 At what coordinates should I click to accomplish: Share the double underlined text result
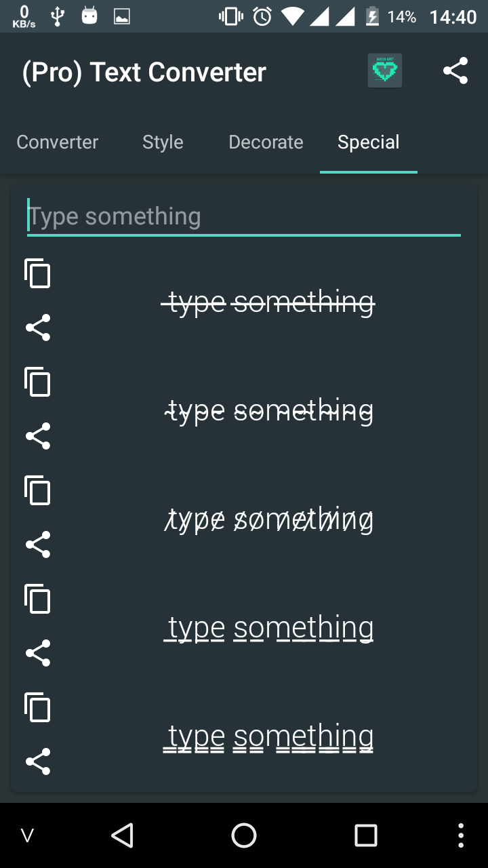[x=38, y=762]
